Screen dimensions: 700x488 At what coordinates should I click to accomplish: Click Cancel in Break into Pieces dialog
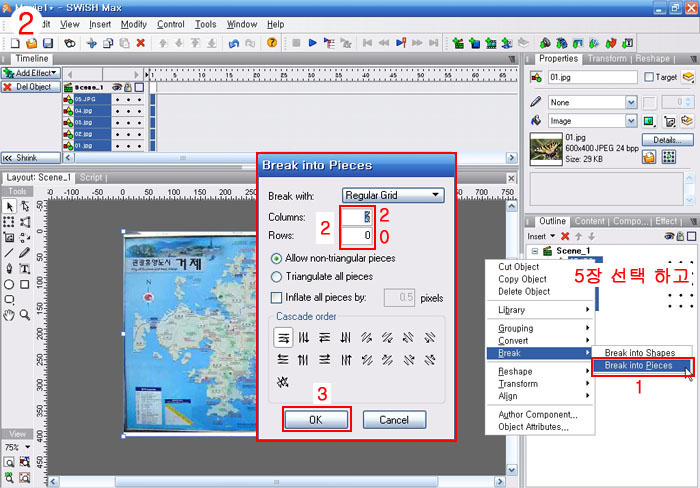pos(394,420)
